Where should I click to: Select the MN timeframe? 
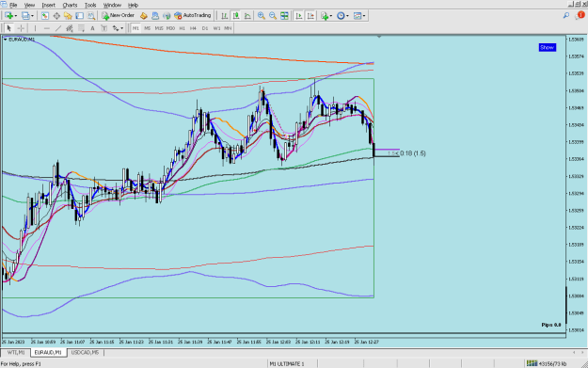click(x=228, y=28)
